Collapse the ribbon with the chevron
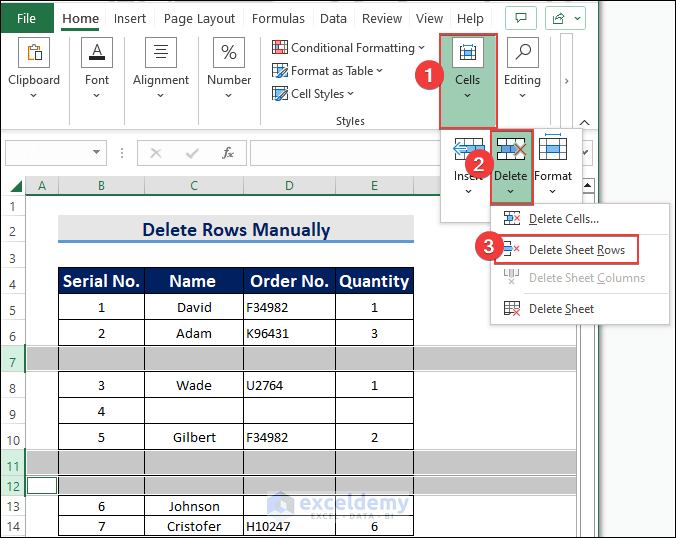676x538 pixels. pos(584,122)
